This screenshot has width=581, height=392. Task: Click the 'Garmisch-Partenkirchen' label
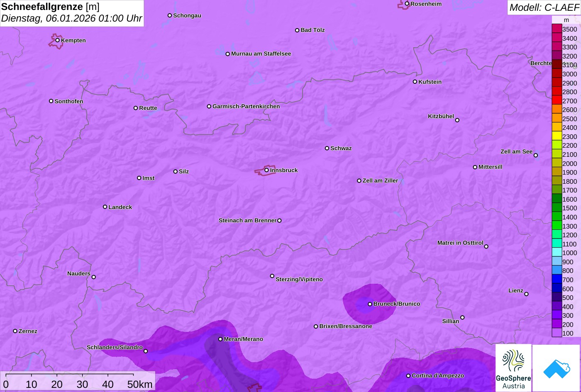[246, 106]
